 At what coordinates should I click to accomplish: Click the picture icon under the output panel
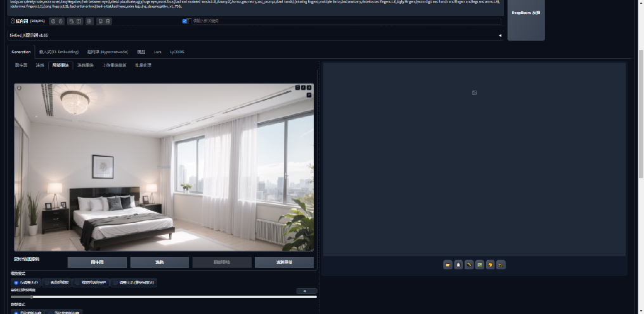pyautogui.click(x=479, y=265)
